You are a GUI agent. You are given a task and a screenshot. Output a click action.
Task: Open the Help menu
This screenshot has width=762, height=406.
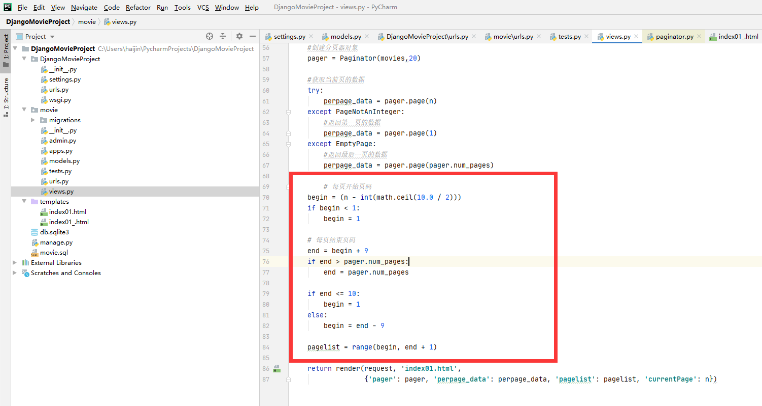click(251, 7)
